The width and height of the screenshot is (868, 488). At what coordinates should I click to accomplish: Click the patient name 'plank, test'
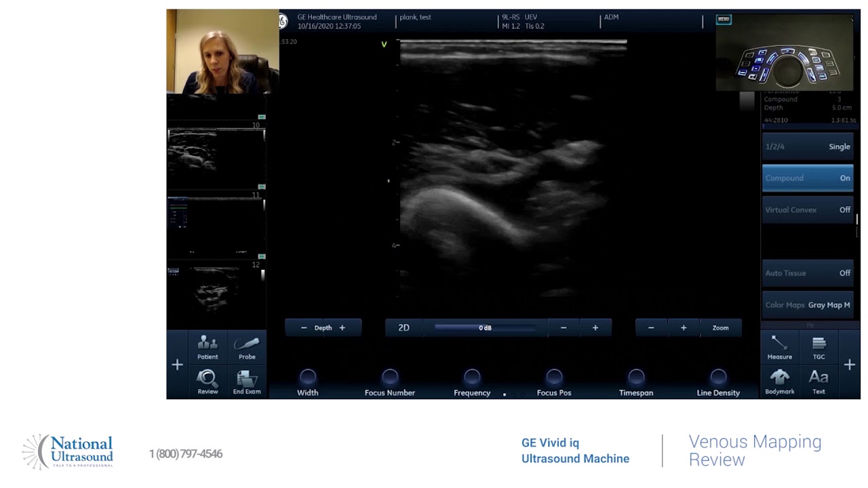pyautogui.click(x=415, y=17)
